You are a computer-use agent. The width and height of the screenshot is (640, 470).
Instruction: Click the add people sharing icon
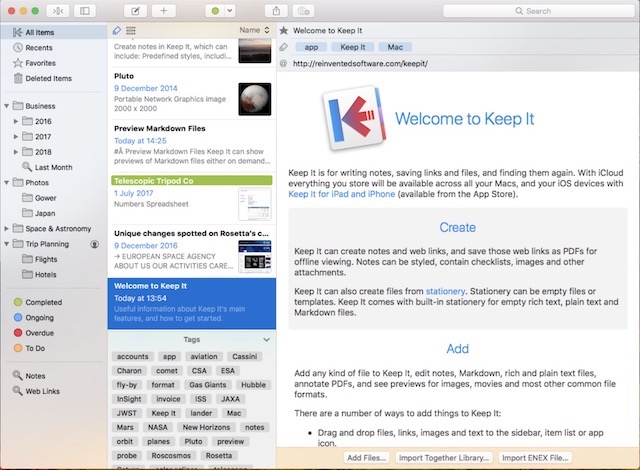(304, 11)
